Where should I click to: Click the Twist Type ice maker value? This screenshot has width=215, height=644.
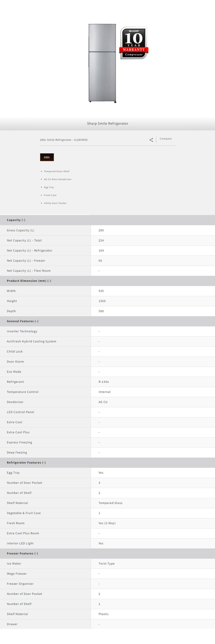click(106, 563)
